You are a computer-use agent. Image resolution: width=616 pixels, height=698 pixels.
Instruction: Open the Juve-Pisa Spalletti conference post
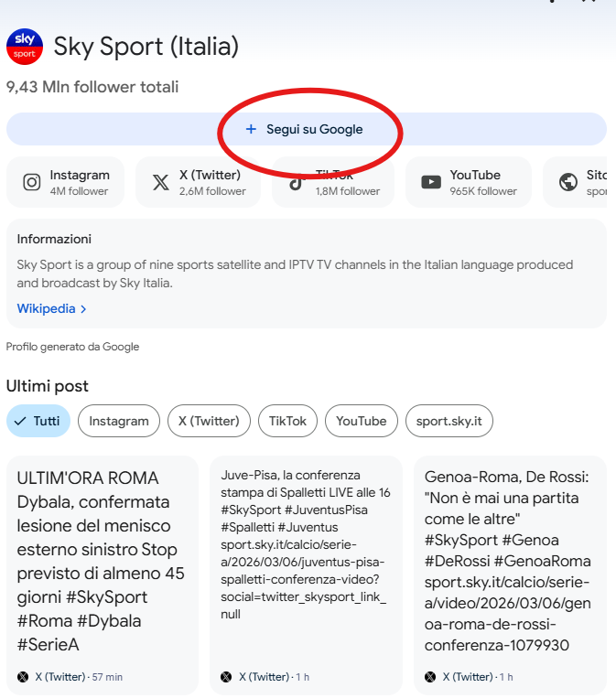[x=306, y=544]
